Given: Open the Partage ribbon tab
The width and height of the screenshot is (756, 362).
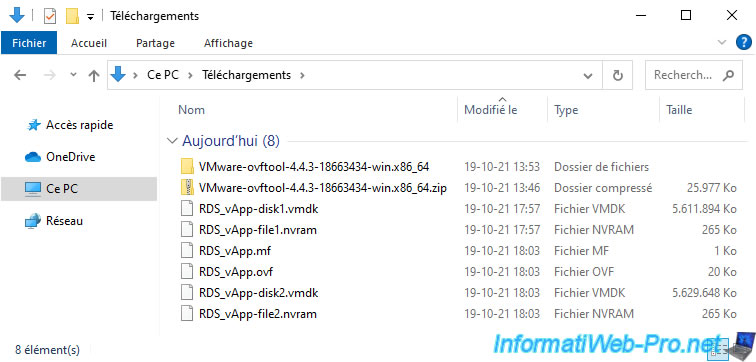Looking at the screenshot, I should tap(155, 43).
